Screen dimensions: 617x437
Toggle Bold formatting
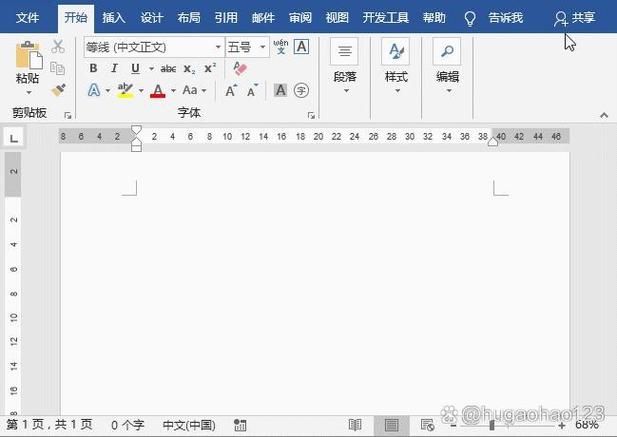93,68
